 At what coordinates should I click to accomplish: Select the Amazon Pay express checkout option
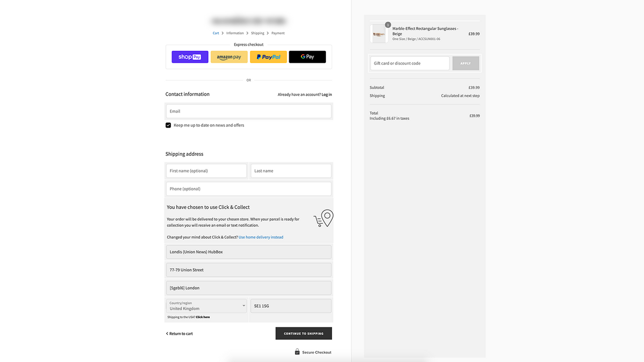tap(229, 57)
